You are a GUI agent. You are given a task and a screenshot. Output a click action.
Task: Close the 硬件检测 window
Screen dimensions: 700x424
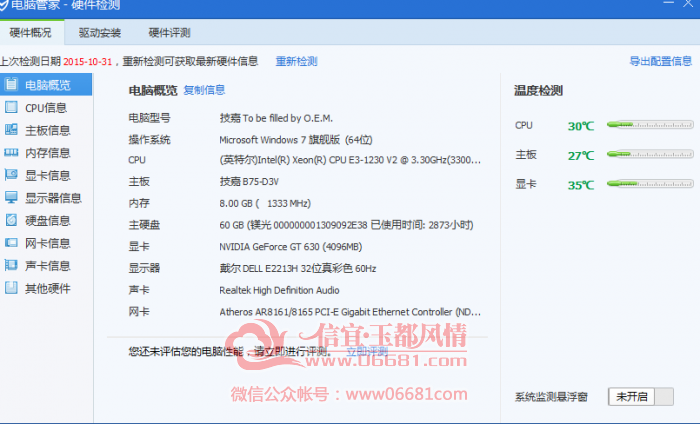pyautogui.click(x=688, y=4)
